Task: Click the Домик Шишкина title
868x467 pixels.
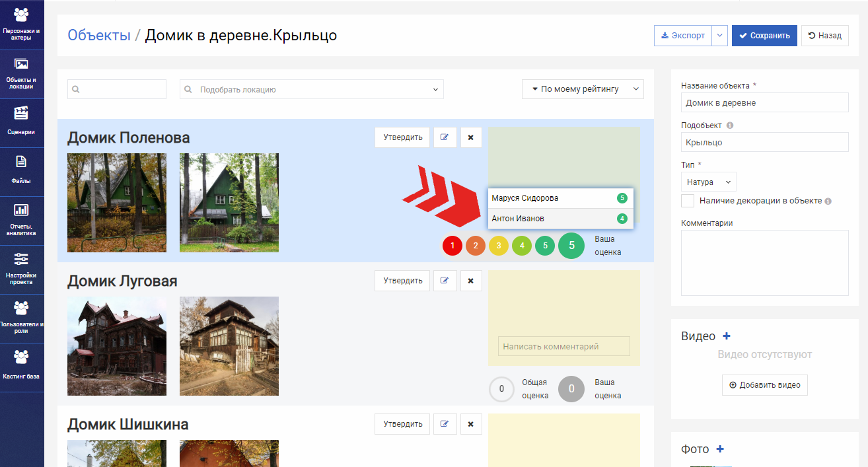Action: coord(128,424)
